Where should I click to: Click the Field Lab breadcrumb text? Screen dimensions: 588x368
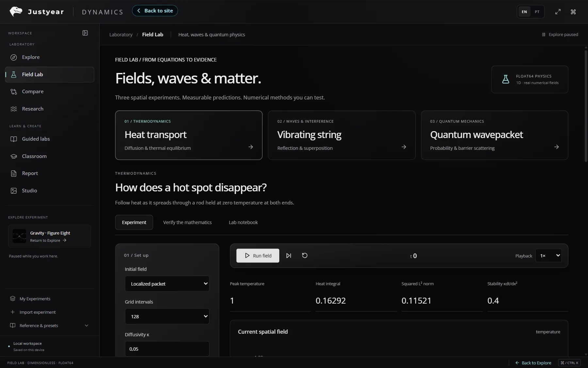click(153, 35)
